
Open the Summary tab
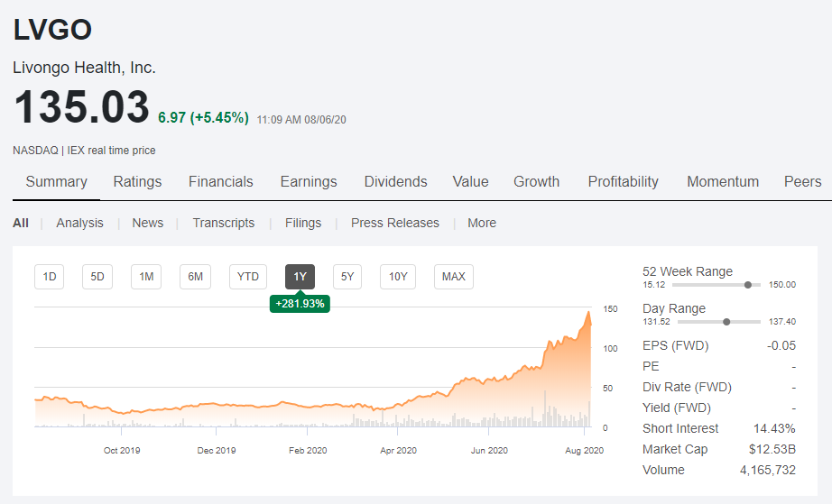tap(56, 182)
